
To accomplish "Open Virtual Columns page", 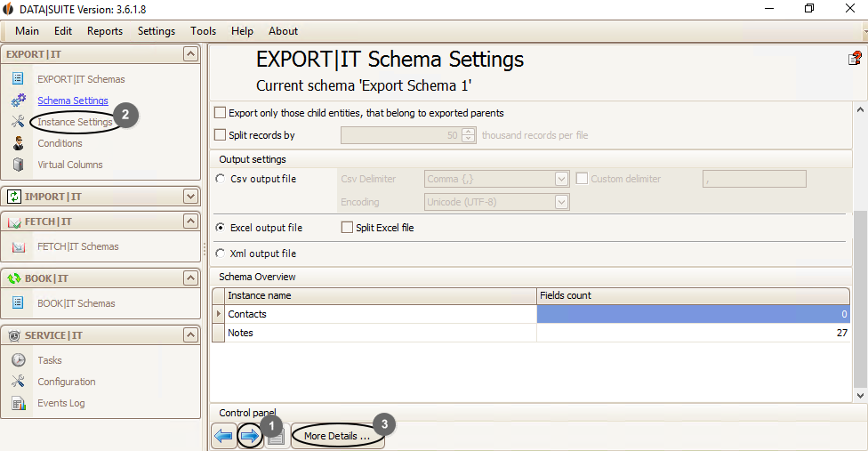I will pos(70,165).
